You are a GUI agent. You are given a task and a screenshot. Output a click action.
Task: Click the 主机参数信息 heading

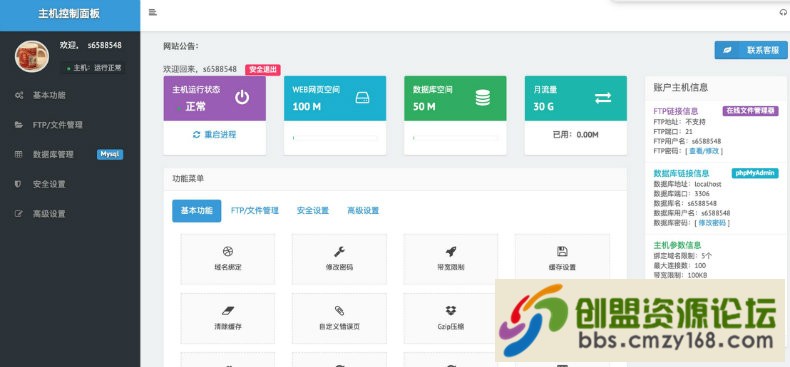pyautogui.click(x=677, y=245)
